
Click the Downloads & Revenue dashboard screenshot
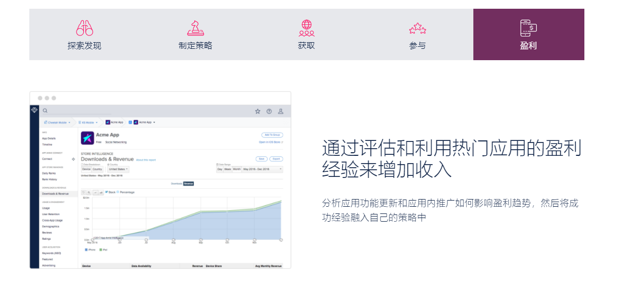[x=160, y=180]
